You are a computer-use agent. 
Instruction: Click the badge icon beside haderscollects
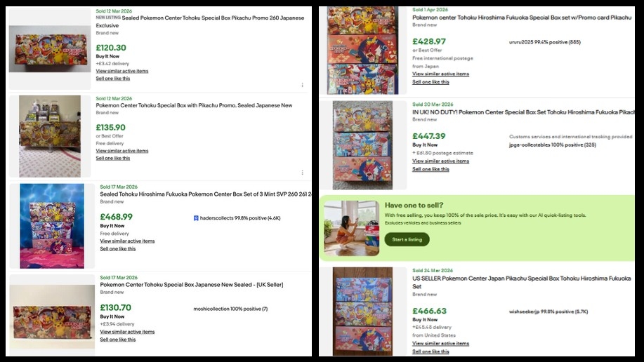196,218
